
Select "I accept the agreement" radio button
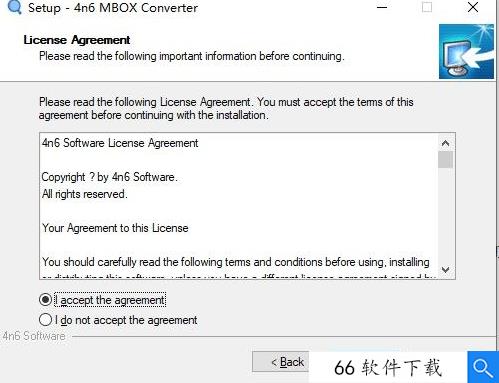(x=45, y=300)
